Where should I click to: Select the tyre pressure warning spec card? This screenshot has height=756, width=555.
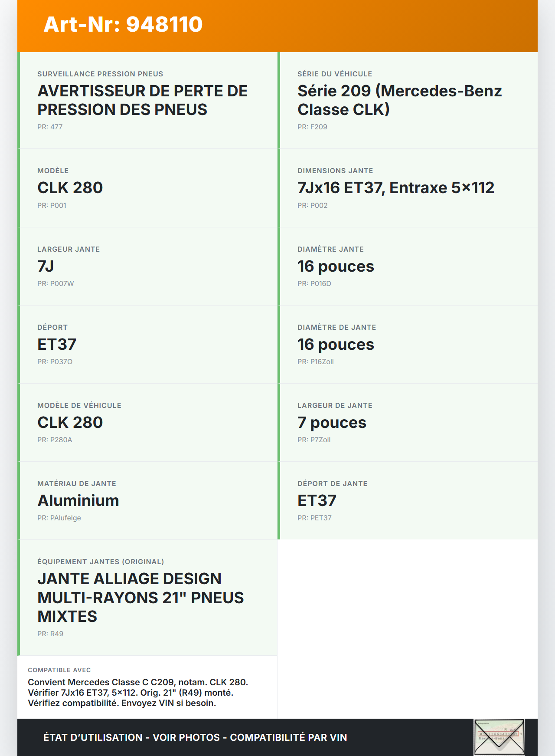click(x=147, y=100)
